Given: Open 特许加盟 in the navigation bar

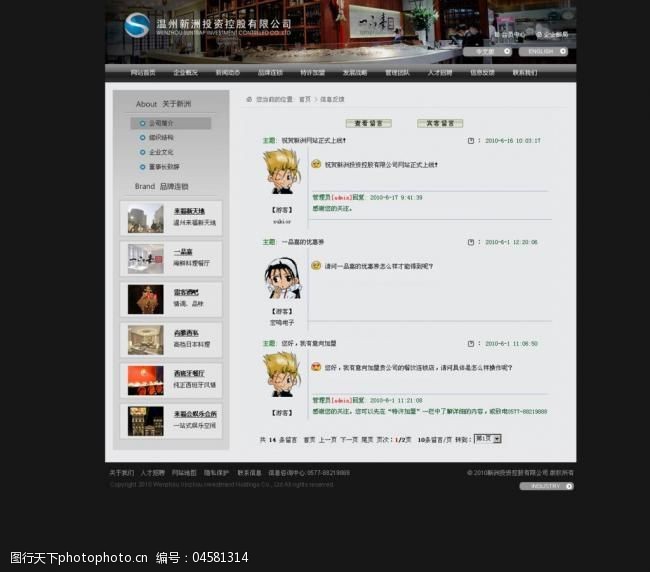Looking at the screenshot, I should [x=313, y=73].
